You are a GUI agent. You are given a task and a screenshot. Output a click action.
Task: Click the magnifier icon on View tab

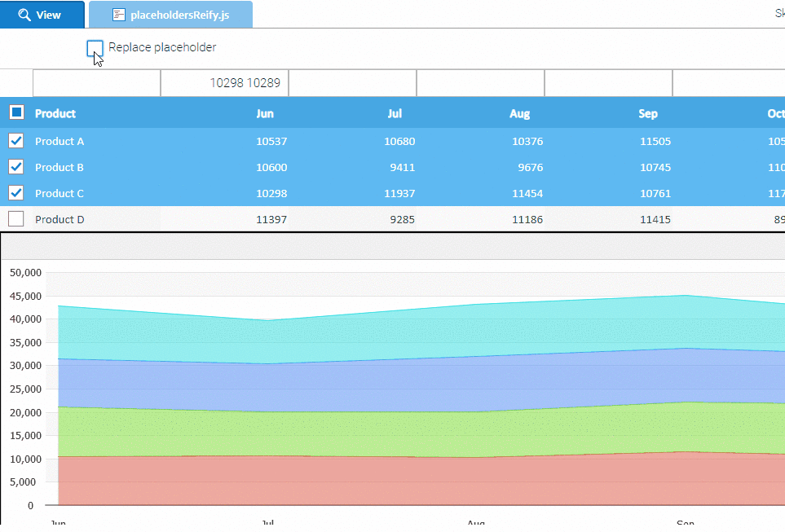[x=24, y=15]
